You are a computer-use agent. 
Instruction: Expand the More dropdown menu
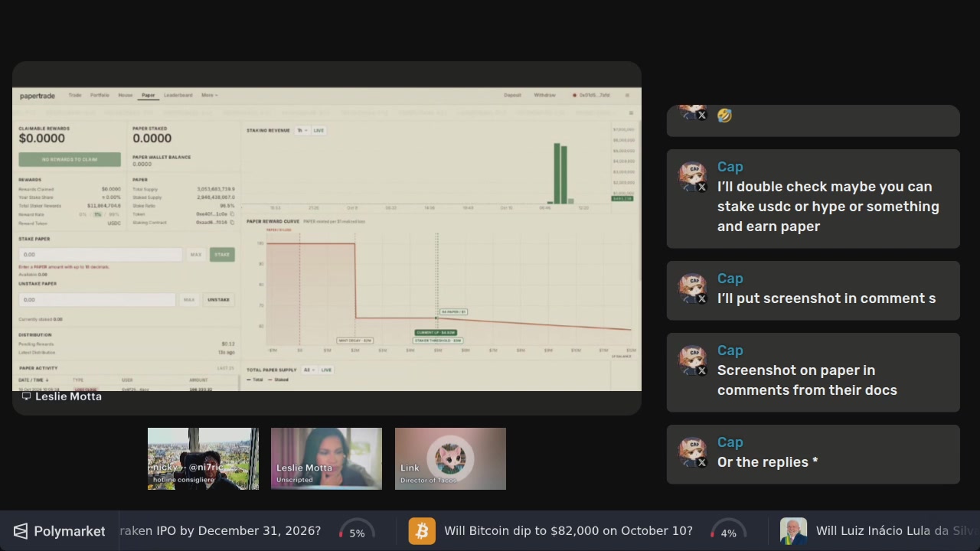tap(209, 96)
